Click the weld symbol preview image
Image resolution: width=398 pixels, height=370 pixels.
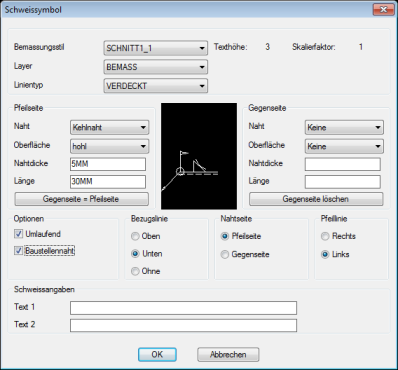[199, 156]
